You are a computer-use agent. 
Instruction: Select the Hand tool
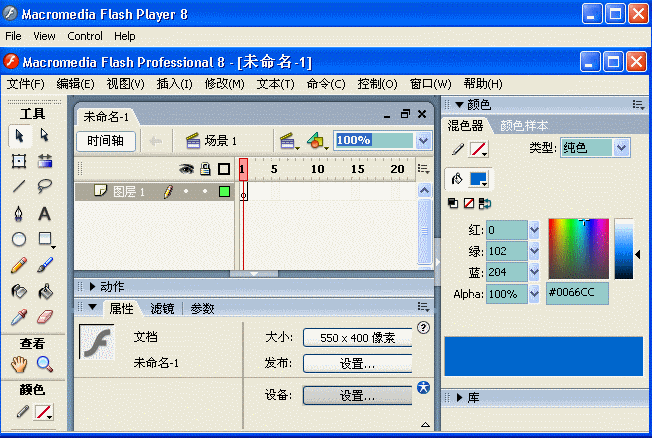19,364
